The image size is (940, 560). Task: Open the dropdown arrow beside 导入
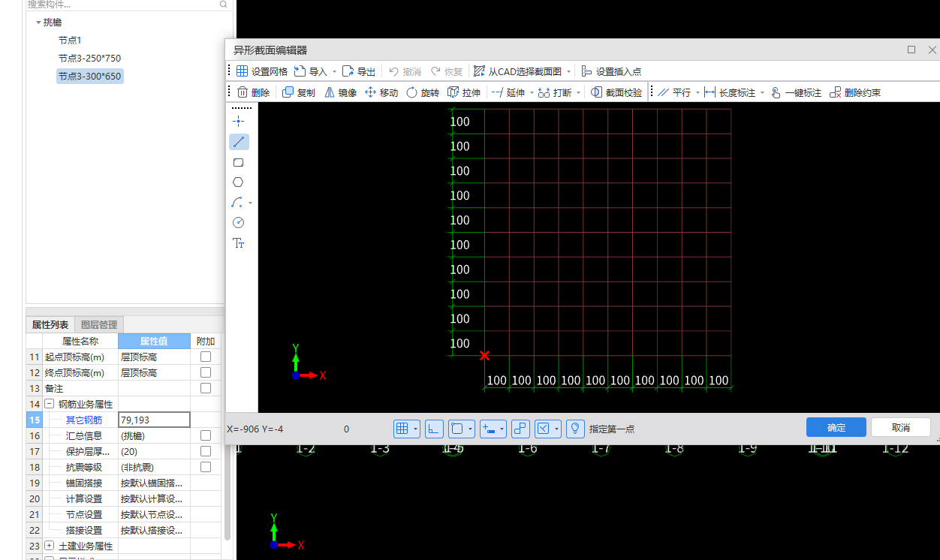334,72
